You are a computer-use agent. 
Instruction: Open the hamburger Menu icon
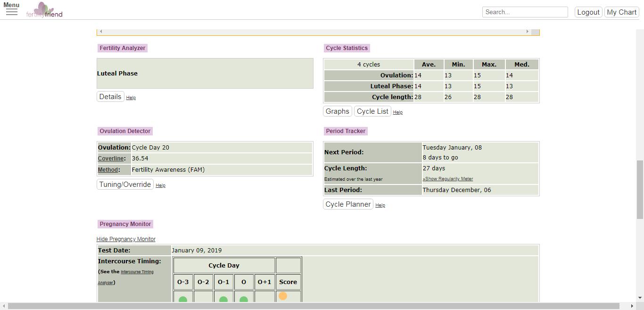tap(12, 11)
